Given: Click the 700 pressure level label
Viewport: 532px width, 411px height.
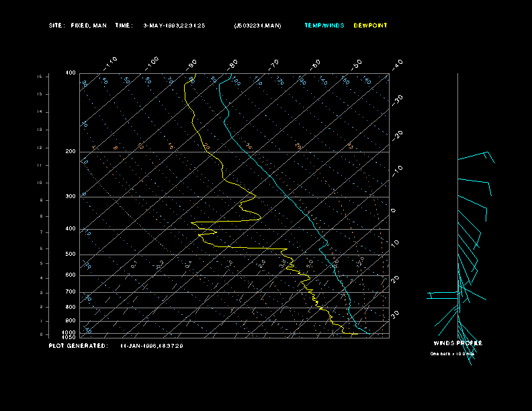Looking at the screenshot, I should tap(71, 292).
